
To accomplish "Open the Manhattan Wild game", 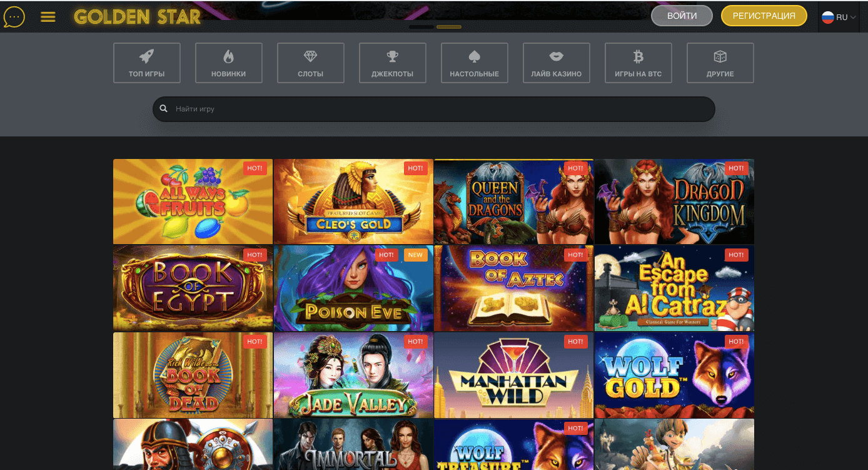I will pos(513,375).
